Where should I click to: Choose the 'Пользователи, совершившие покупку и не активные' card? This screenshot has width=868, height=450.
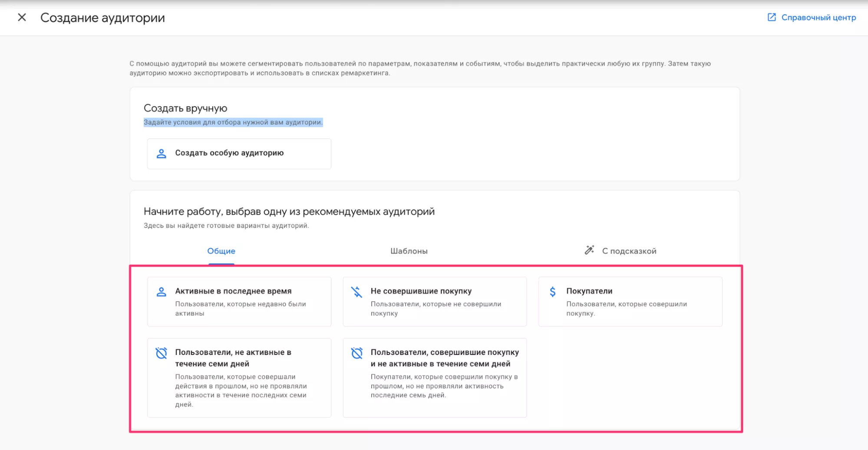[434, 378]
